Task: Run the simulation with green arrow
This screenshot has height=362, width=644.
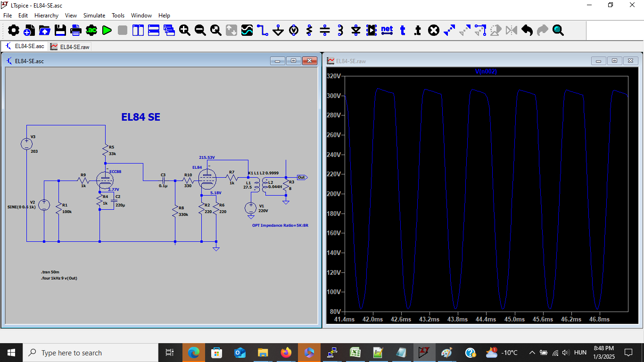Action: point(107,30)
